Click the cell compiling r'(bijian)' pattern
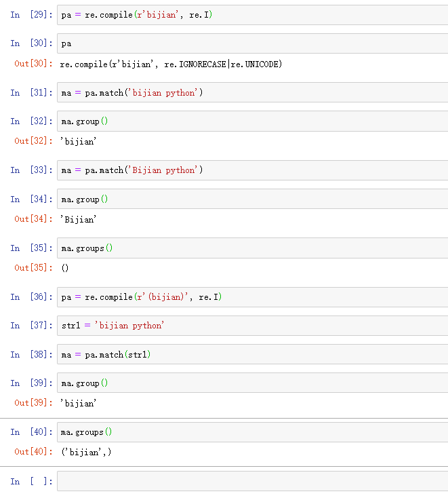This screenshot has height=498, width=448. (x=251, y=297)
